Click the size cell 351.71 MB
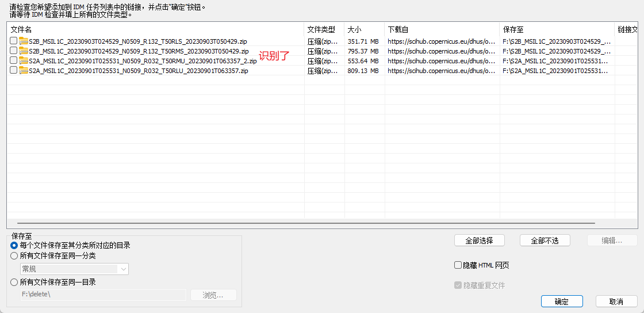 (x=363, y=41)
